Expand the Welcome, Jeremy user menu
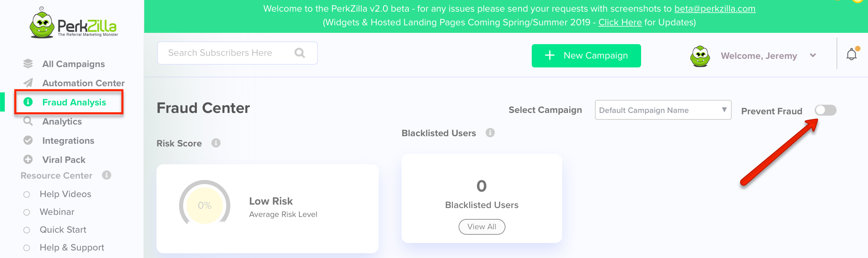The height and width of the screenshot is (258, 868). [813, 55]
